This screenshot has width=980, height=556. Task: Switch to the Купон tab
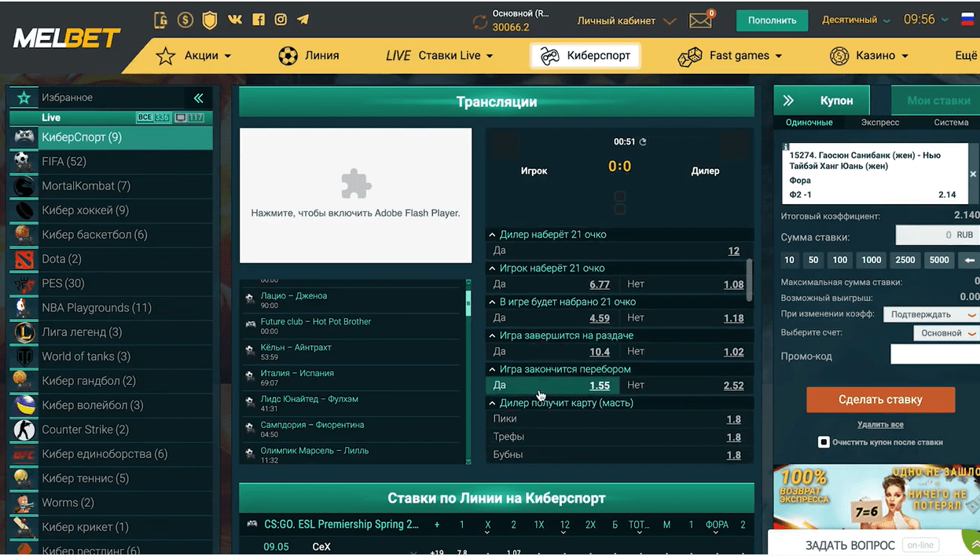(823, 101)
